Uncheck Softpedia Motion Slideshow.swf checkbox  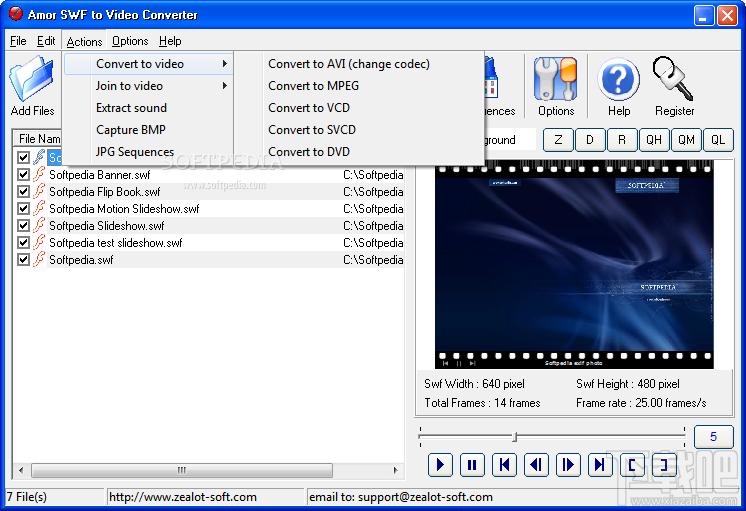pos(23,208)
